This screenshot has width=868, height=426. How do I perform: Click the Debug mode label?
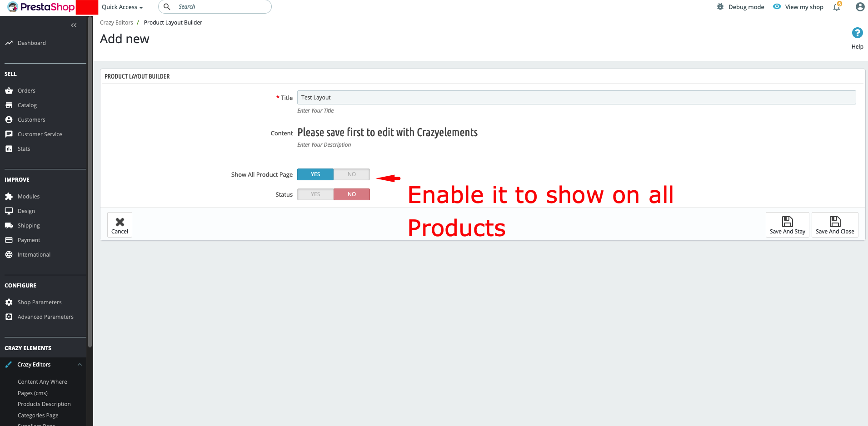pyautogui.click(x=746, y=7)
